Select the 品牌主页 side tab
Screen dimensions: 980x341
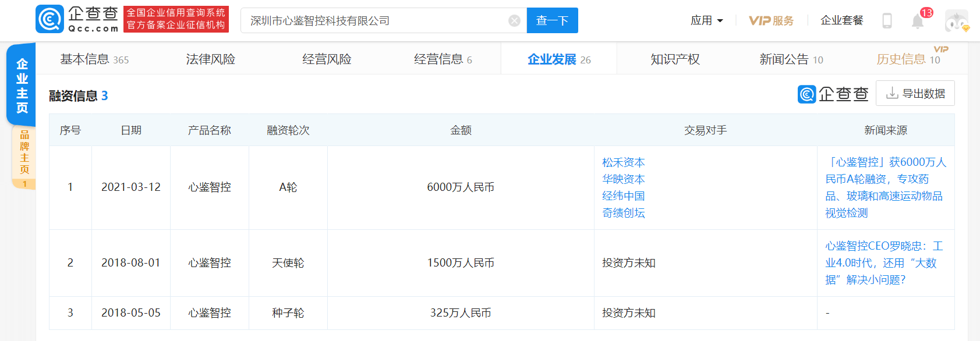24,157
